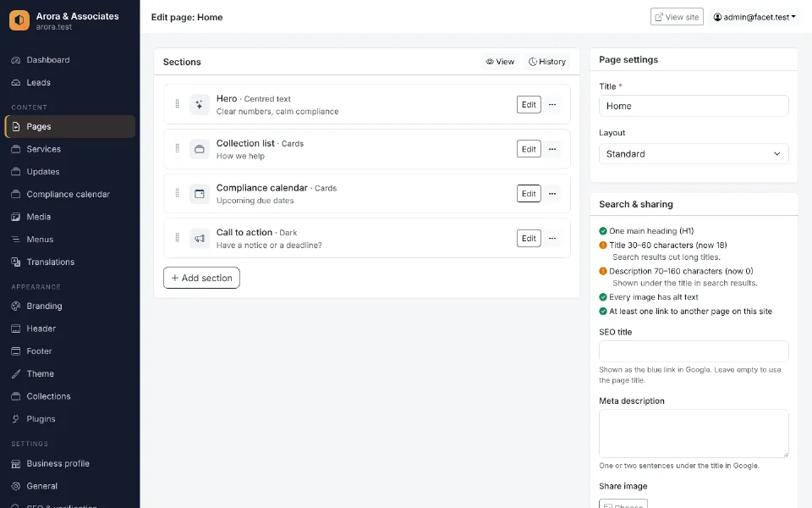This screenshot has height=508, width=812.
Task: Edit the Collection list section
Action: point(529,149)
